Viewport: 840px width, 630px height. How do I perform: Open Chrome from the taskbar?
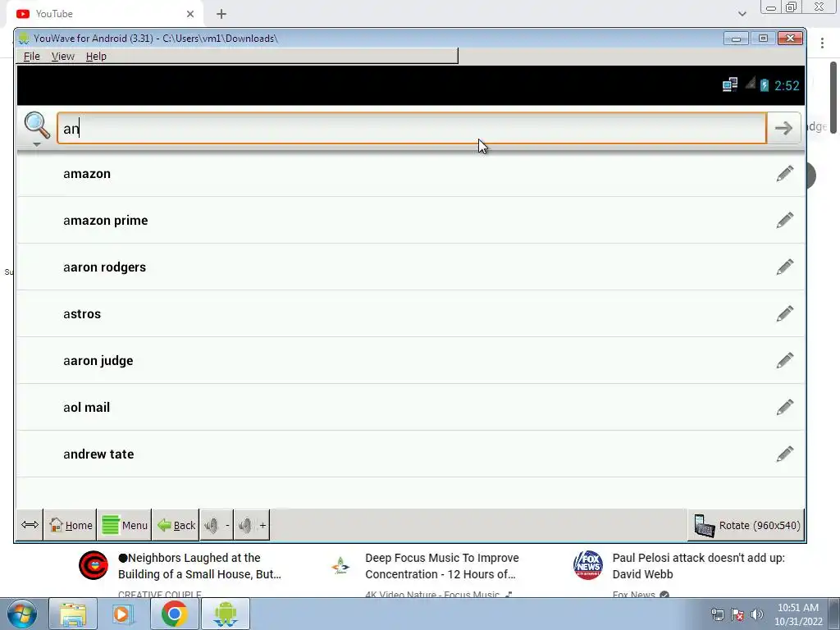click(x=174, y=614)
